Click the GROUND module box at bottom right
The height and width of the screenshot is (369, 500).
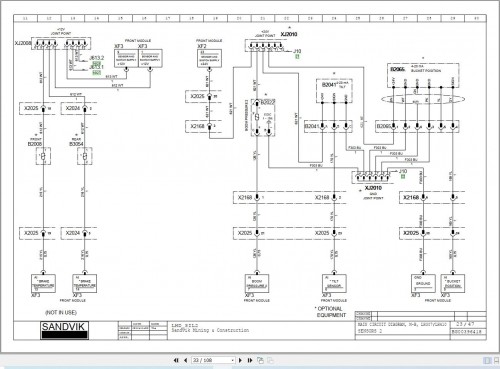tap(423, 284)
